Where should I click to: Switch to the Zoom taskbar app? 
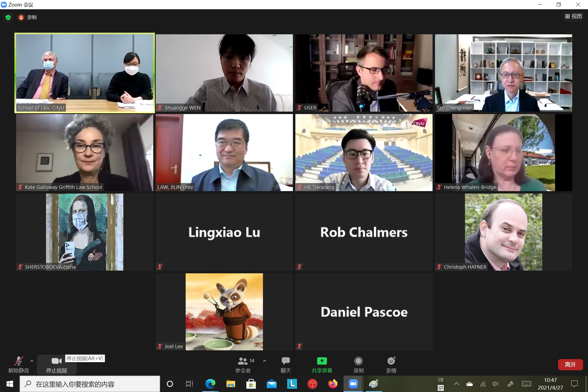tap(353, 384)
